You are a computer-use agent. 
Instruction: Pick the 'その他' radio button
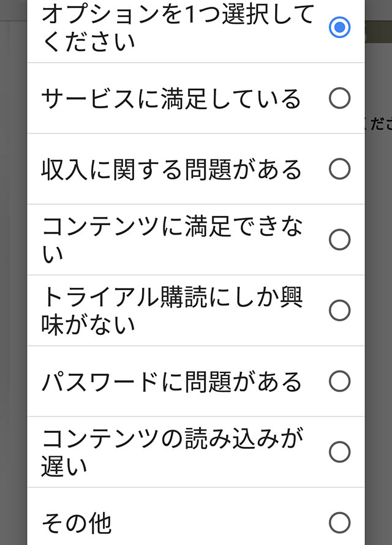pyautogui.click(x=339, y=523)
